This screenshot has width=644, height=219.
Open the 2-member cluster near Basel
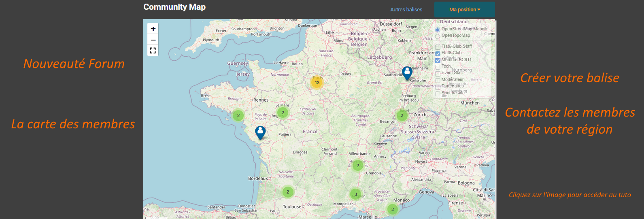tap(402, 116)
